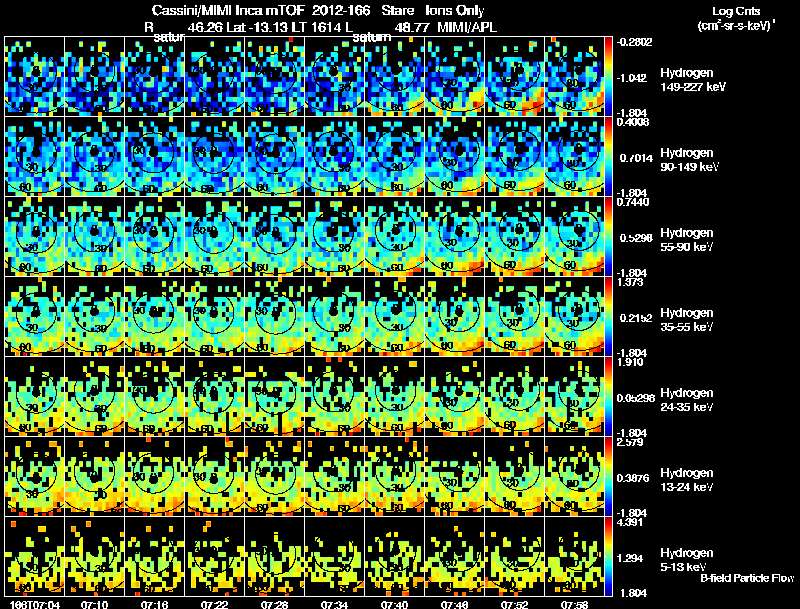
Task: Click the Hydrogen 5-13 keV row label
Action: pyautogui.click(x=686, y=560)
